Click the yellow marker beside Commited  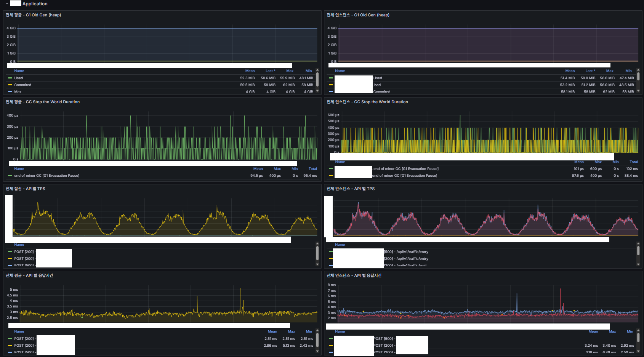pyautogui.click(x=10, y=85)
